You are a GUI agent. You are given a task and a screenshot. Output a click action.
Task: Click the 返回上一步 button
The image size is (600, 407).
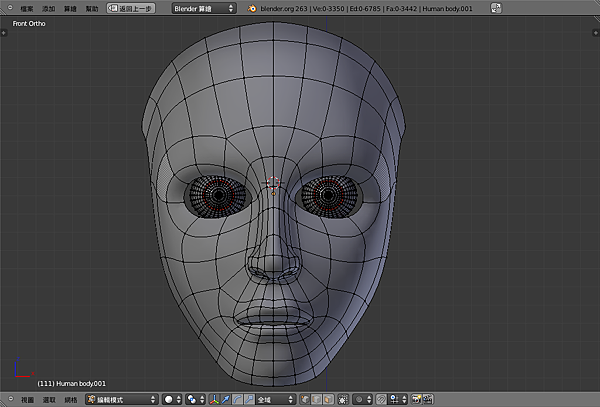click(x=131, y=8)
